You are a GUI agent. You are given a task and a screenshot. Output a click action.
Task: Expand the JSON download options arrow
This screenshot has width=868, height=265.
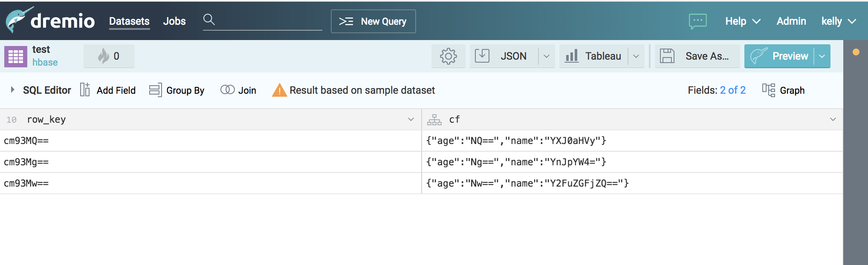pos(547,56)
